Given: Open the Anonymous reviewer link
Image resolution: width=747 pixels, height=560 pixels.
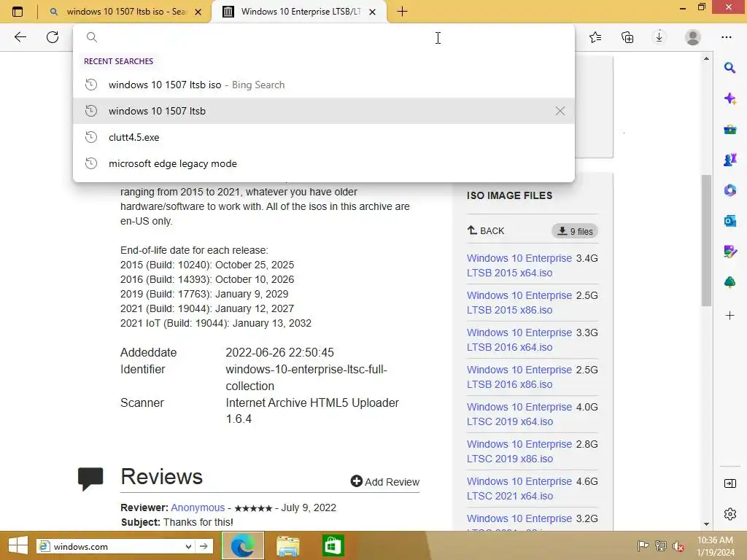Looking at the screenshot, I should [x=198, y=507].
